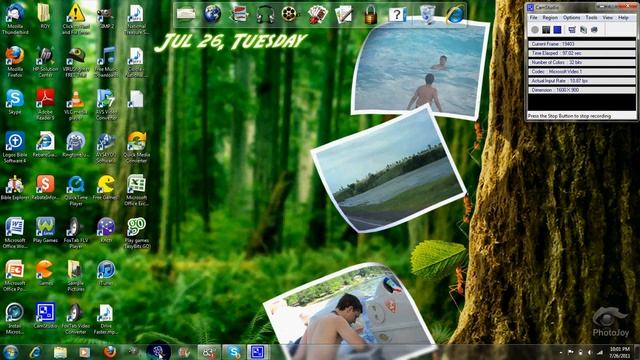The image size is (640, 360).
Task: Click the lakeside landscape photo thumbnail
Action: (388, 169)
